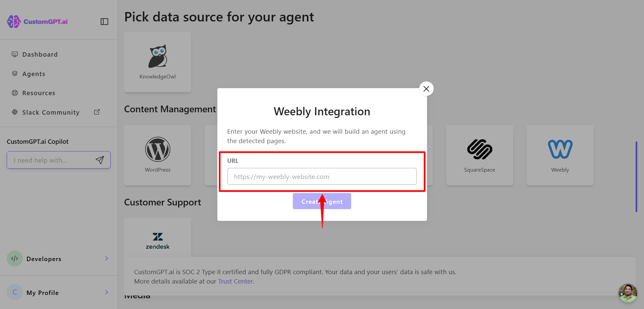Click the Slack icon in the sidebar

coord(15,112)
